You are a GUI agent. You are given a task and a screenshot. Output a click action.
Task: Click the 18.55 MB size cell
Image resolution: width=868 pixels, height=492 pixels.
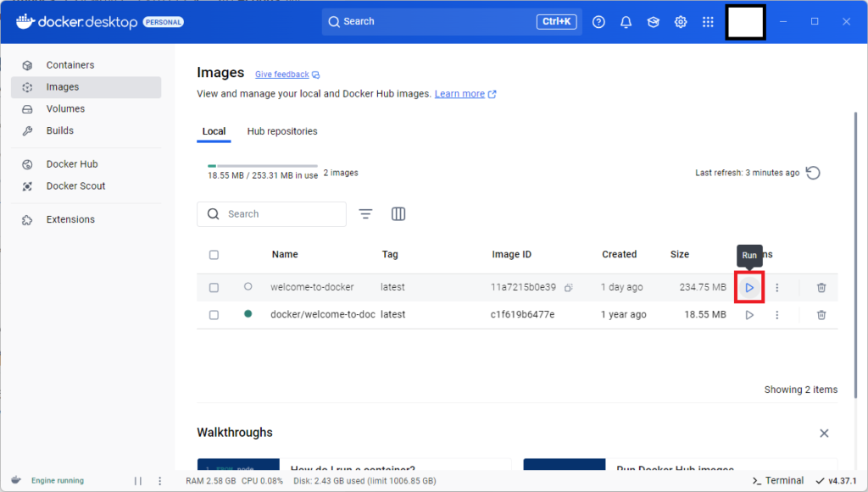tap(704, 314)
